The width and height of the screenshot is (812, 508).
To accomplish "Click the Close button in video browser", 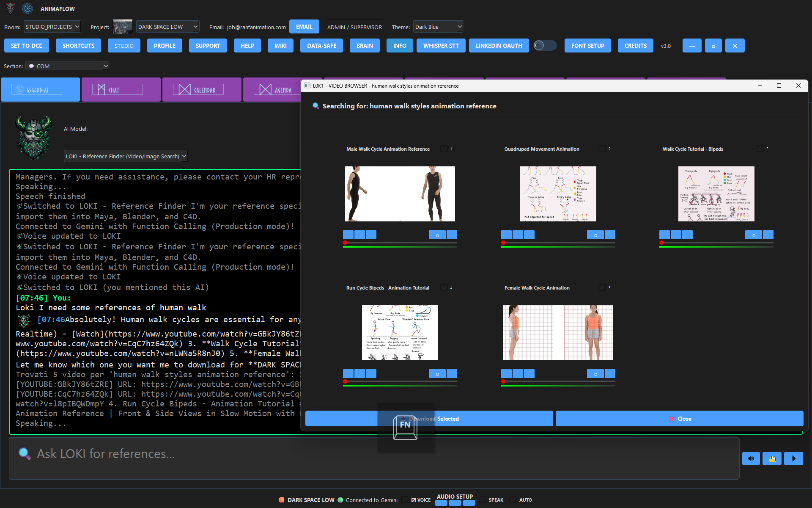I will click(679, 419).
